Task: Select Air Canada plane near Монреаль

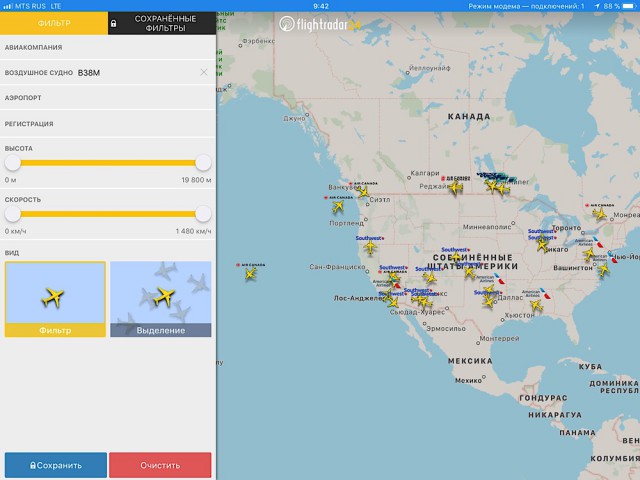Action: [600, 214]
